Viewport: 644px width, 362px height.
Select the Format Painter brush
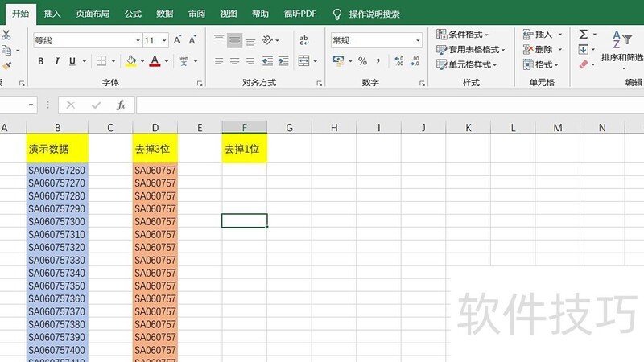pos(6,66)
